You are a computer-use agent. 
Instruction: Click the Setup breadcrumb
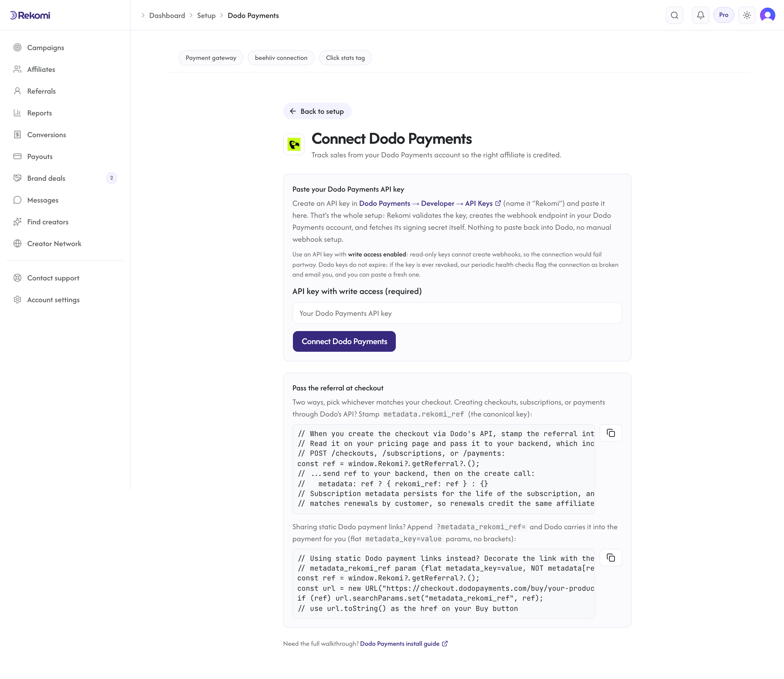pyautogui.click(x=206, y=16)
